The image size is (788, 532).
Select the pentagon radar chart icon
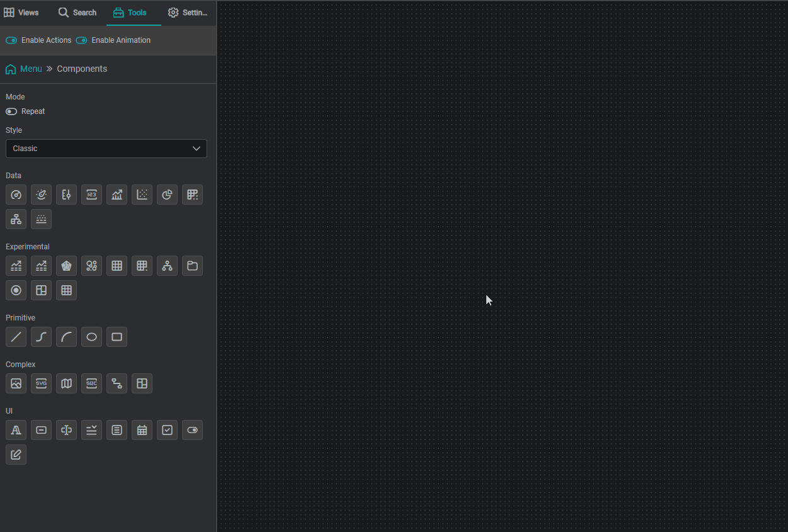pyautogui.click(x=67, y=266)
